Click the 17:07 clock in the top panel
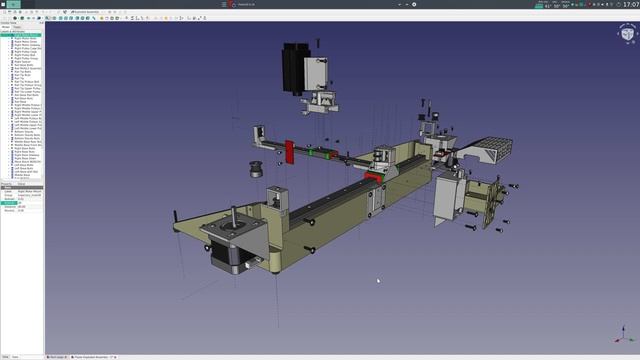 coord(631,4)
